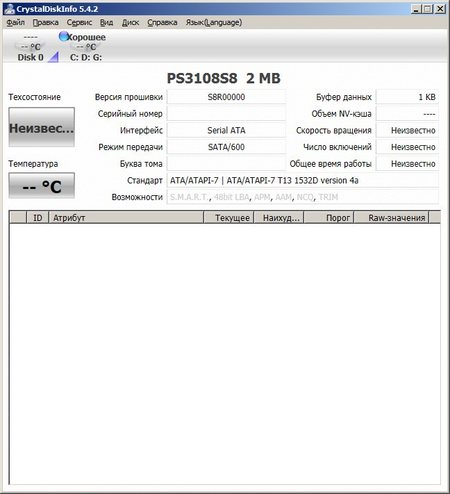Viewport: 450px width, 494px height.
Task: Open the Язык(Language) menu
Action: point(214,23)
